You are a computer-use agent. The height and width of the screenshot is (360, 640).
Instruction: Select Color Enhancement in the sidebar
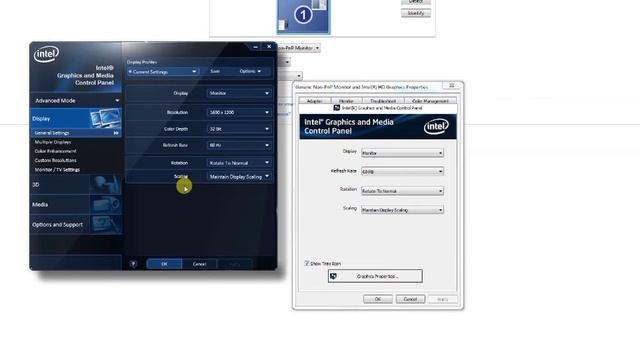(x=56, y=151)
